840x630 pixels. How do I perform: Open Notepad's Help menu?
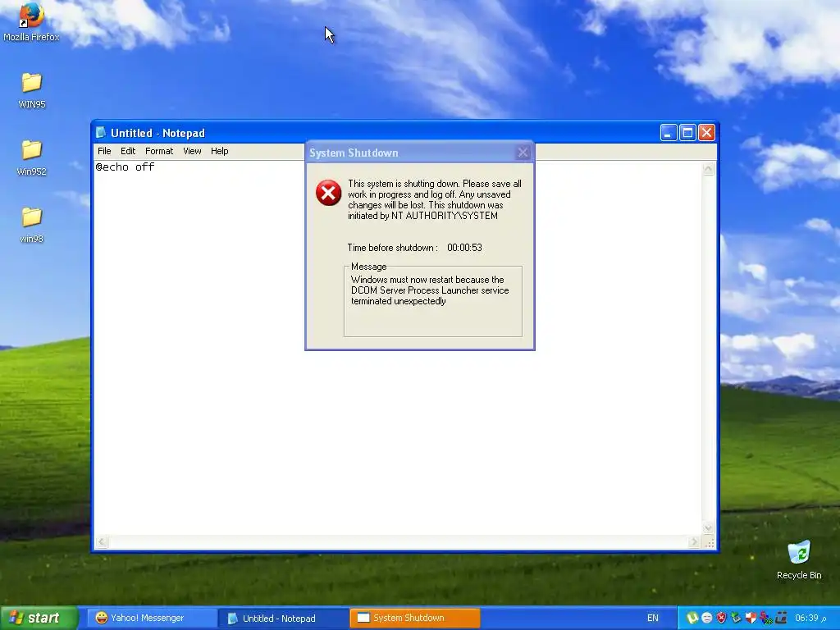(219, 151)
